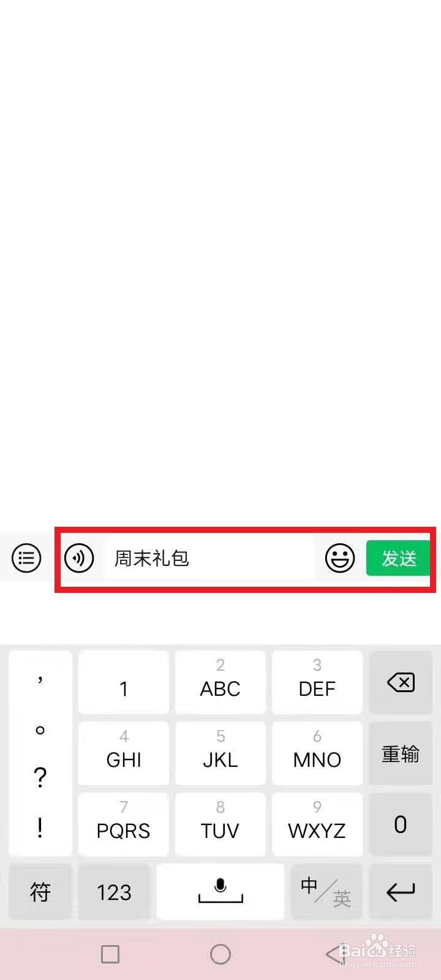Tap the 7 PQRS key
Image resolution: width=441 pixels, height=980 pixels.
tap(124, 824)
